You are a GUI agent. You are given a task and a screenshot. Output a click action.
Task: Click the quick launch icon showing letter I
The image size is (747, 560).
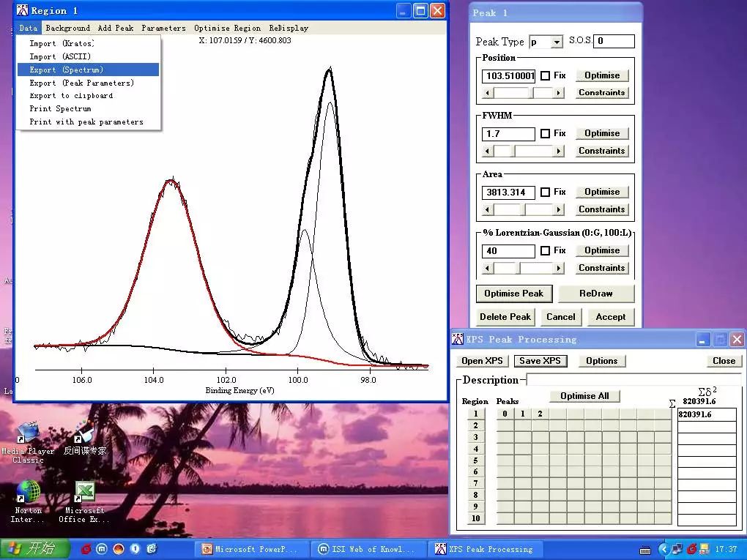135,549
